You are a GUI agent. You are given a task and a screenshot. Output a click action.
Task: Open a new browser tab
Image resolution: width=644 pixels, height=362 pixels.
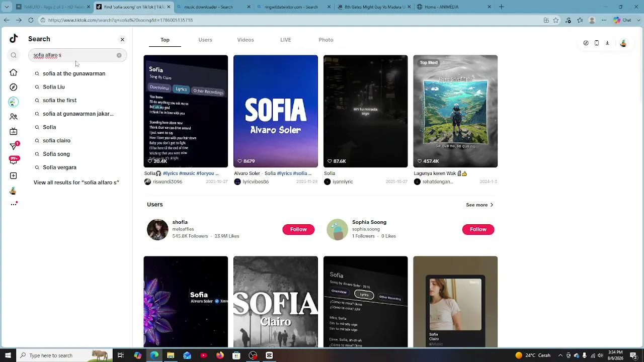tap(501, 7)
